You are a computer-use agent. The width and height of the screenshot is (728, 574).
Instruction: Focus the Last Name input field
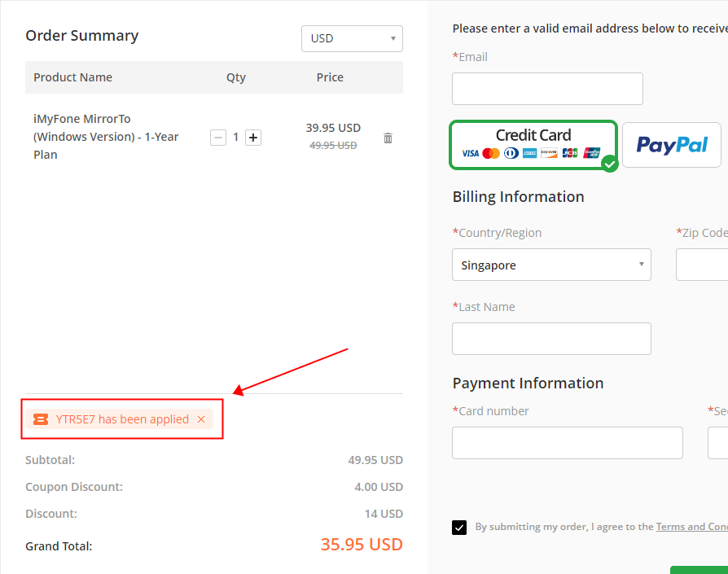click(x=551, y=339)
